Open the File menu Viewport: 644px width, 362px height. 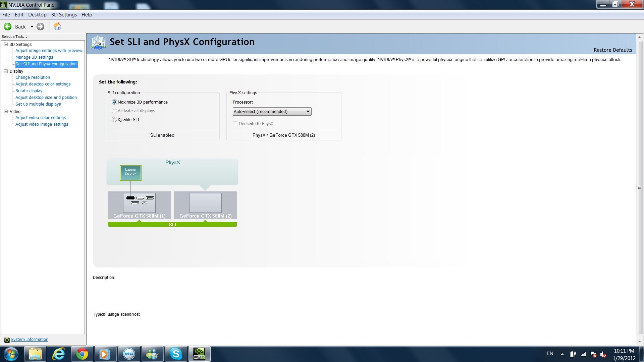6,15
